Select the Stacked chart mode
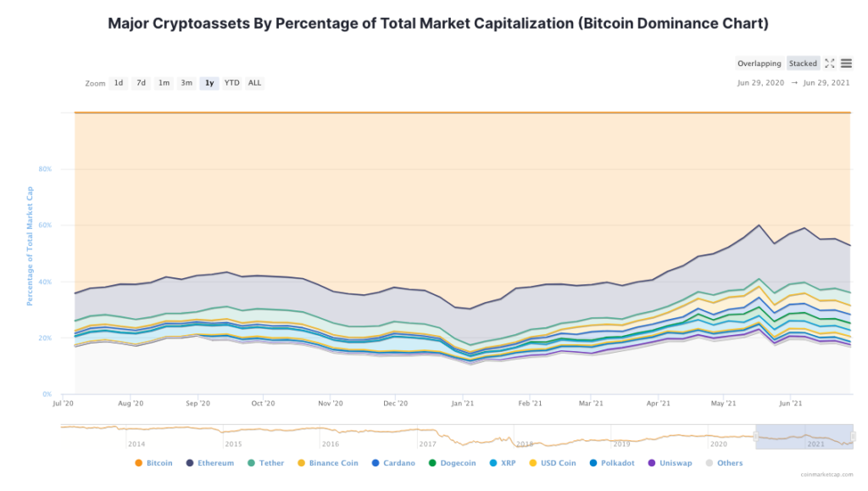The height and width of the screenshot is (491, 868). coord(802,63)
